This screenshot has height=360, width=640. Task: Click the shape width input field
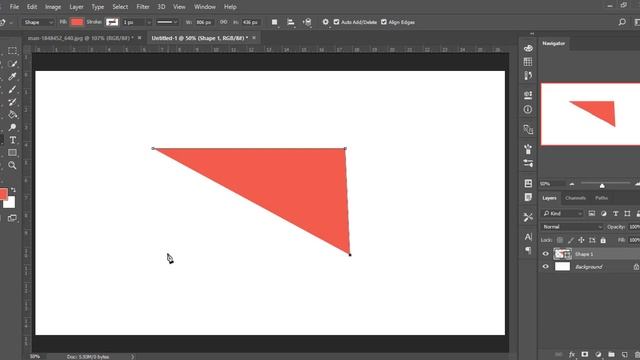[x=204, y=22]
